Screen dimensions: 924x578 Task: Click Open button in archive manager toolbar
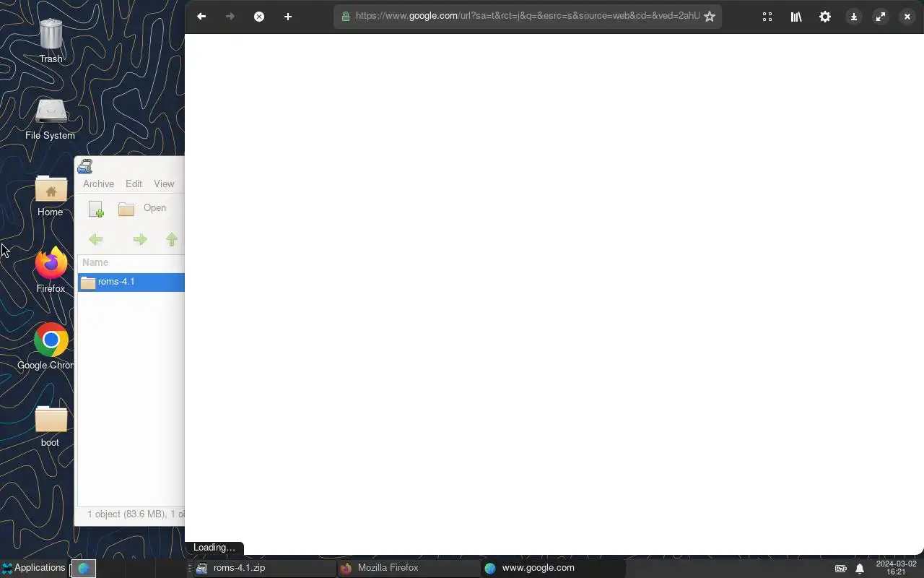[x=143, y=208]
